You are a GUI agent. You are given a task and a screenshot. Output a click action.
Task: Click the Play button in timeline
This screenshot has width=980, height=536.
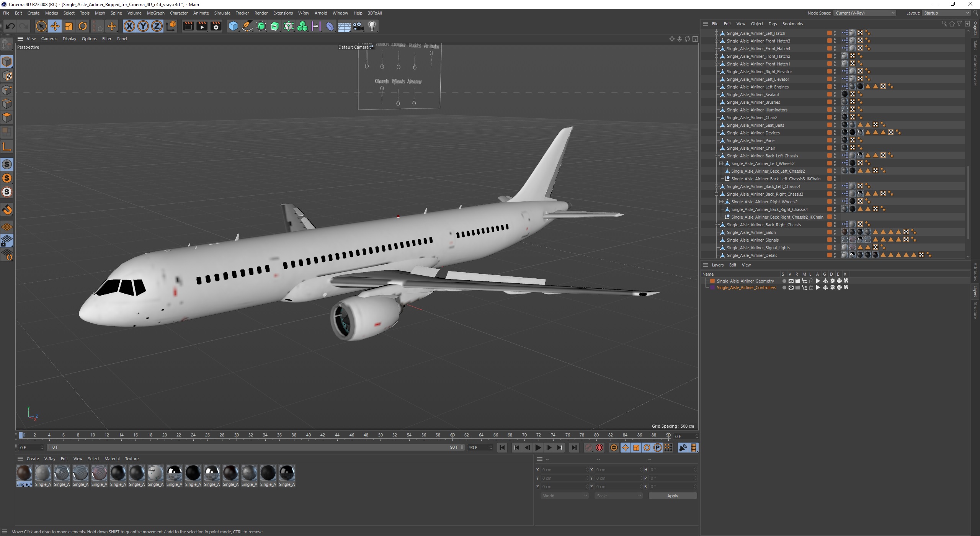click(539, 448)
